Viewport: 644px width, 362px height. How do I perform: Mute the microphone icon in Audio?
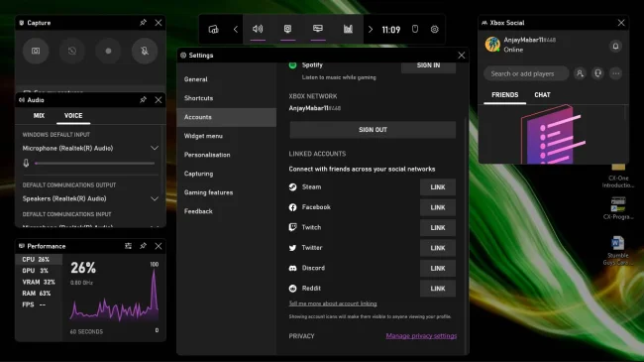(x=26, y=164)
